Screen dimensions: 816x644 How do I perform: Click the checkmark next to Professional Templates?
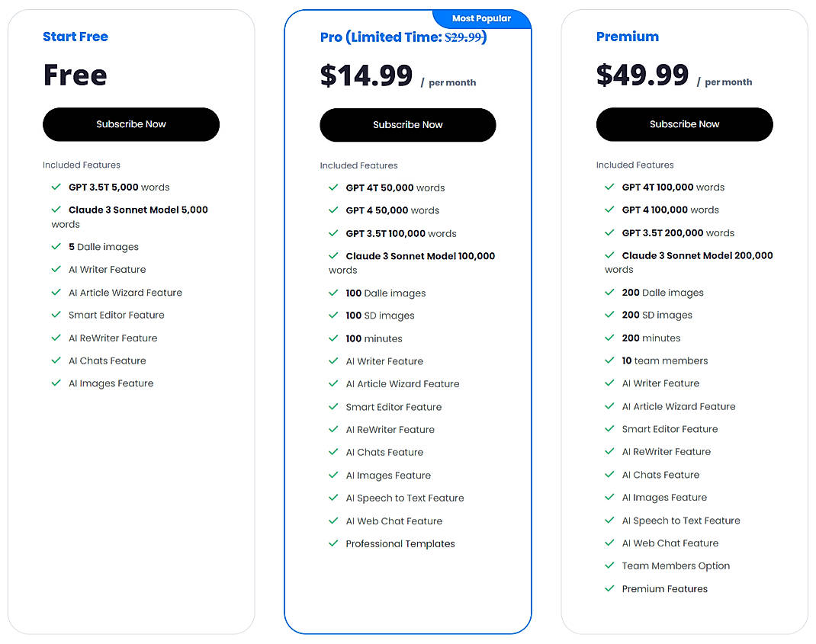(333, 543)
